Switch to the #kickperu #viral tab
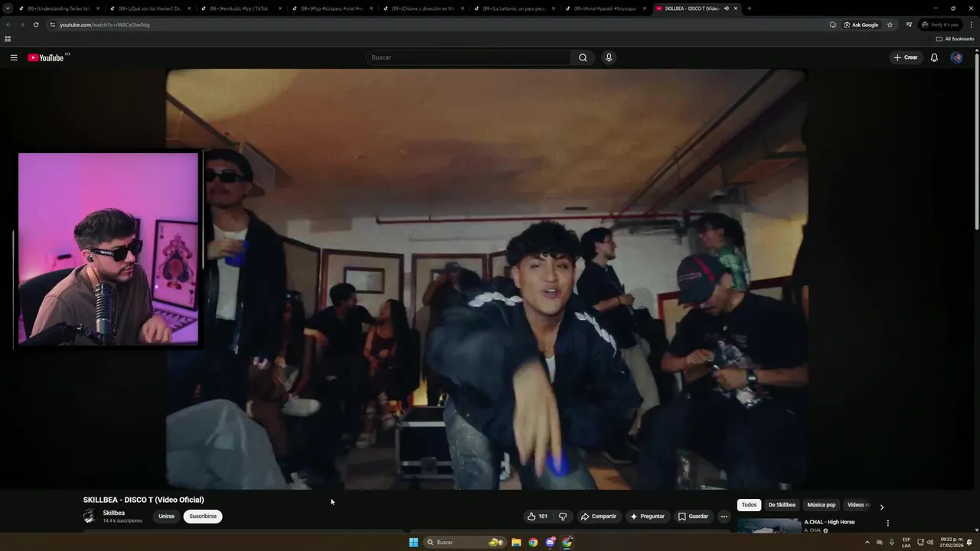 [x=332, y=8]
